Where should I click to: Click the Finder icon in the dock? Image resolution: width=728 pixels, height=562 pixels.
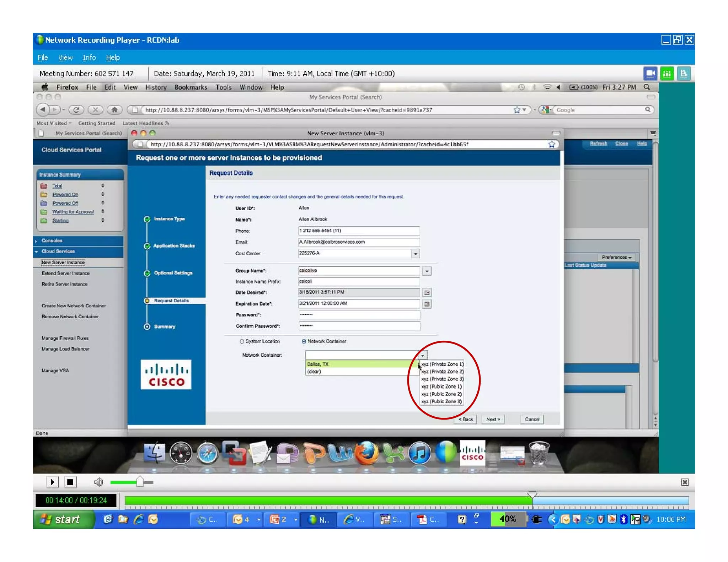(154, 453)
